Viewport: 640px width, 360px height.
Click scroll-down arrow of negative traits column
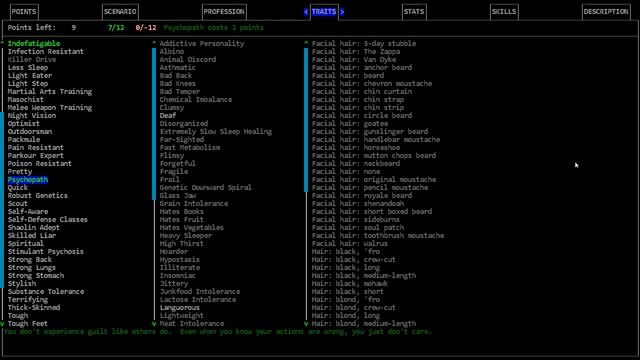point(154,324)
